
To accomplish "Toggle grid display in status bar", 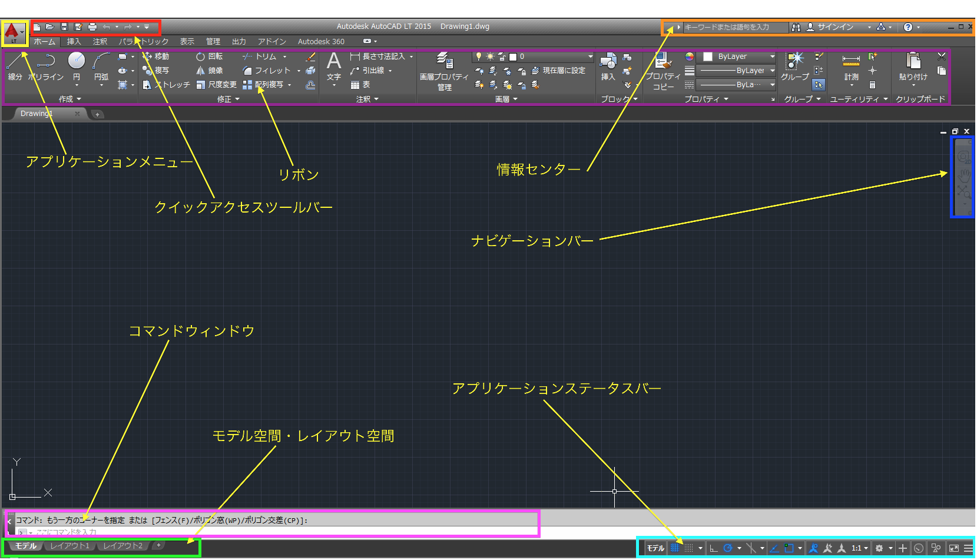I will pyautogui.click(x=675, y=548).
